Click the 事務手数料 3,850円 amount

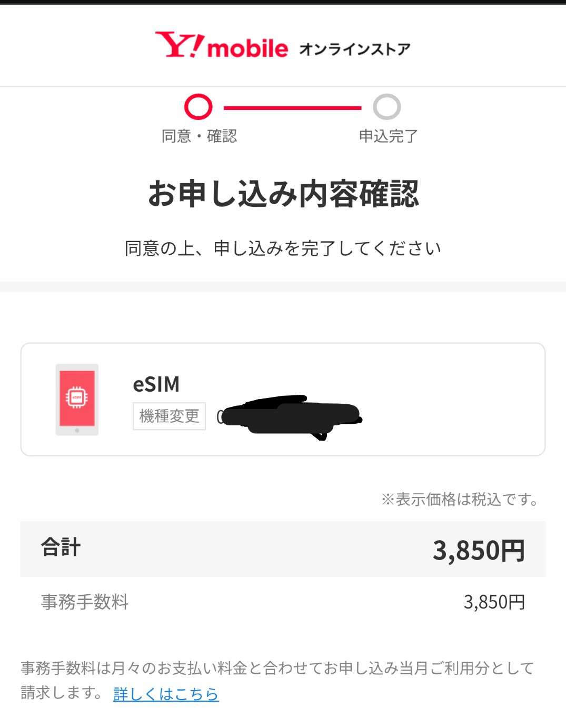pos(494,602)
